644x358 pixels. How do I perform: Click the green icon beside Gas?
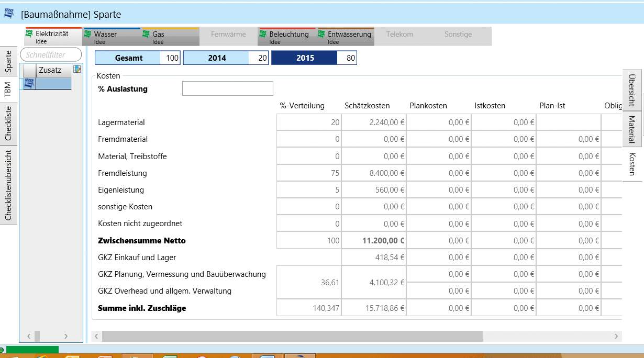pyautogui.click(x=146, y=34)
